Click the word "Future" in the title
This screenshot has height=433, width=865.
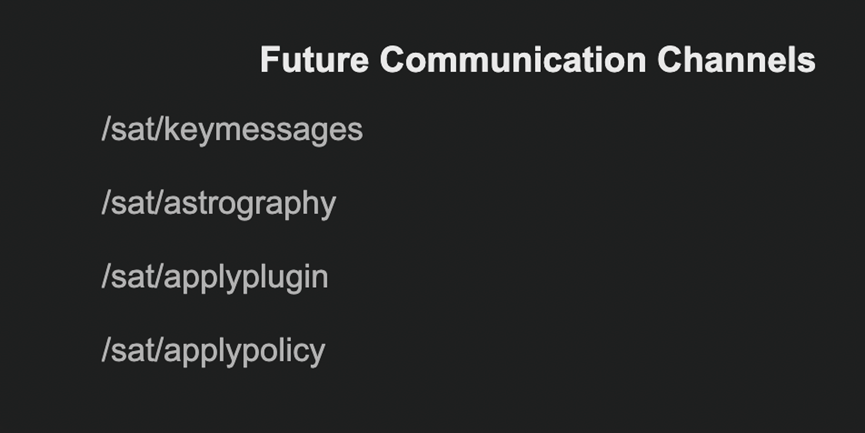314,60
